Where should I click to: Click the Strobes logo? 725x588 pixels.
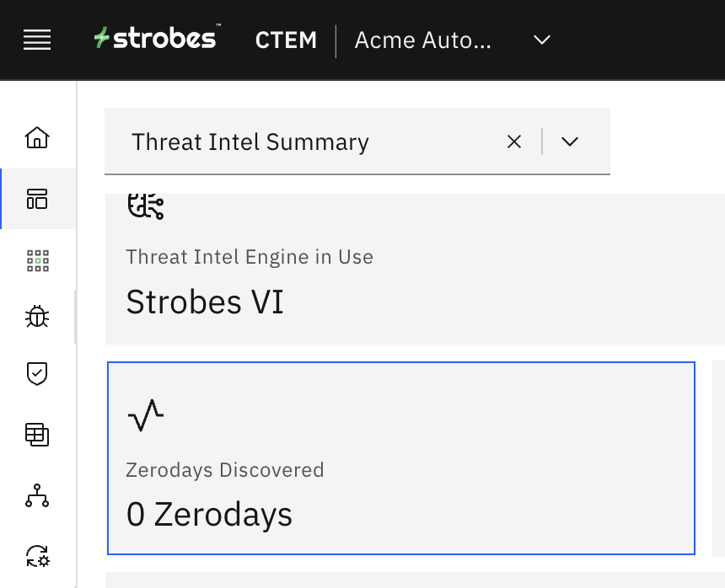[x=157, y=39]
